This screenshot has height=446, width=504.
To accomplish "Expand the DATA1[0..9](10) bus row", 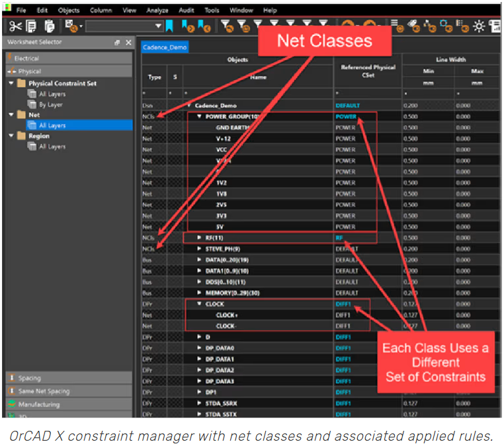I will pos(199,271).
